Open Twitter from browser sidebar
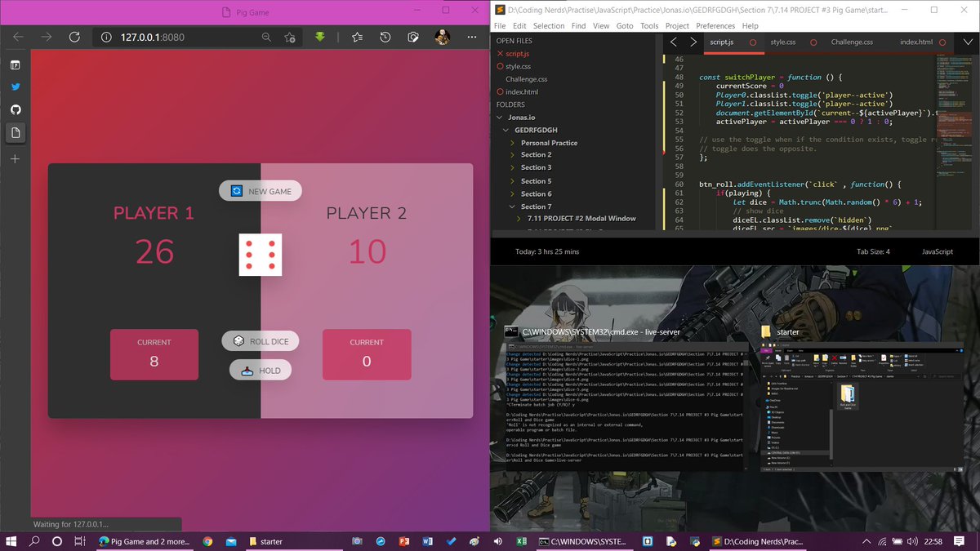Screen dimensions: 980x551 (16, 87)
